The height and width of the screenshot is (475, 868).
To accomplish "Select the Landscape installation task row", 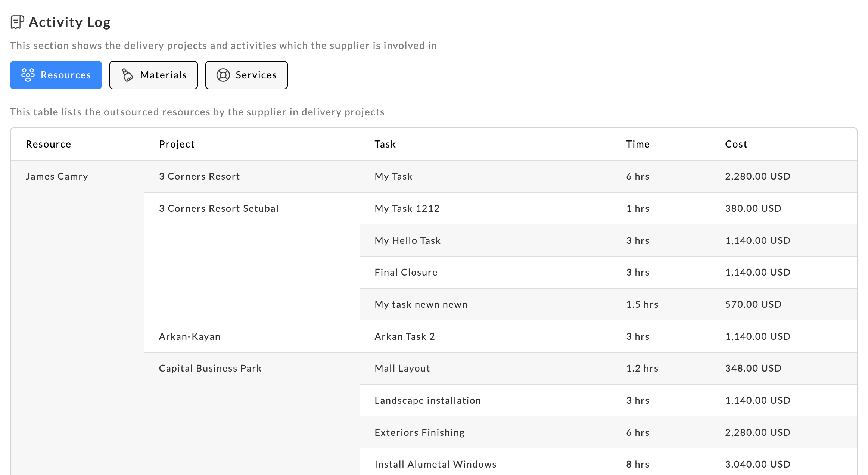I will click(x=428, y=400).
